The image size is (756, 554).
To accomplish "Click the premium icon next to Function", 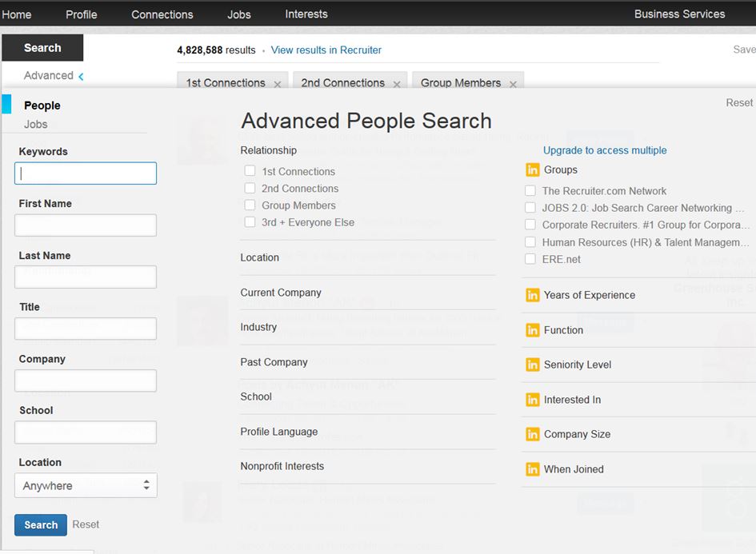I will tap(532, 330).
